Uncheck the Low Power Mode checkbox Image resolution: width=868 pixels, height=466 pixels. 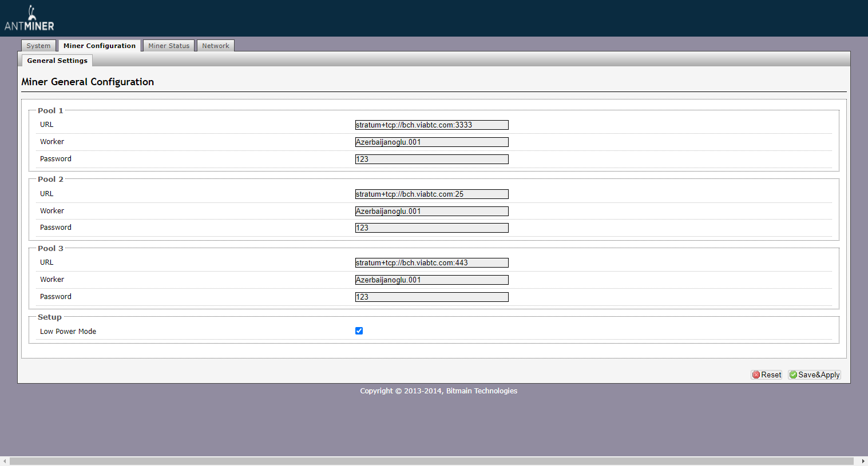point(359,331)
